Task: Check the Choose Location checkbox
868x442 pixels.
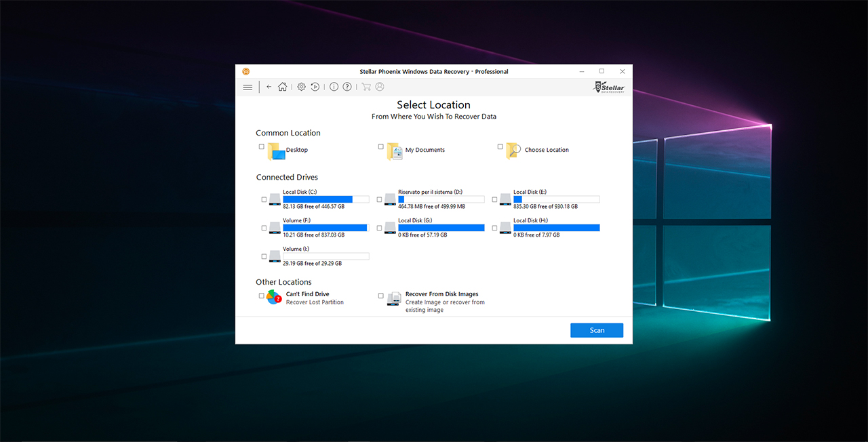Action: click(x=500, y=146)
